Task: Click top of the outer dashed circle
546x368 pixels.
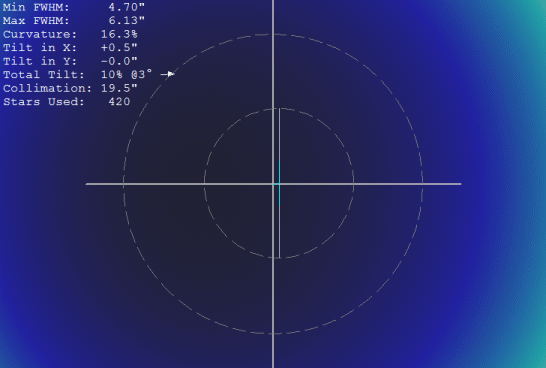Action: [x=273, y=34]
